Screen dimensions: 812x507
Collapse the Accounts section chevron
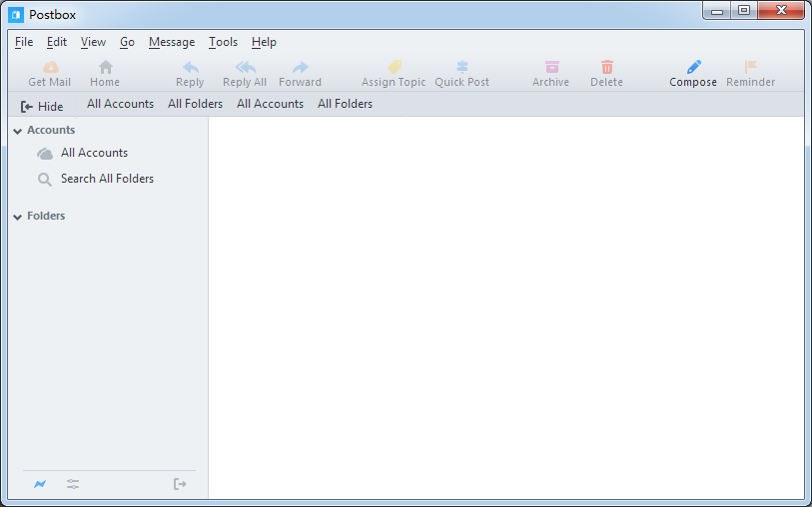(18, 131)
